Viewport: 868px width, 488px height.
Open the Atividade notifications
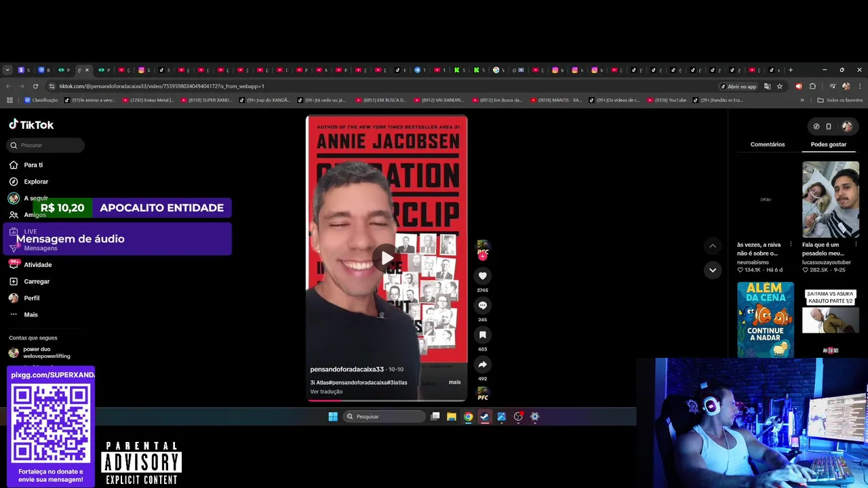click(37, 265)
